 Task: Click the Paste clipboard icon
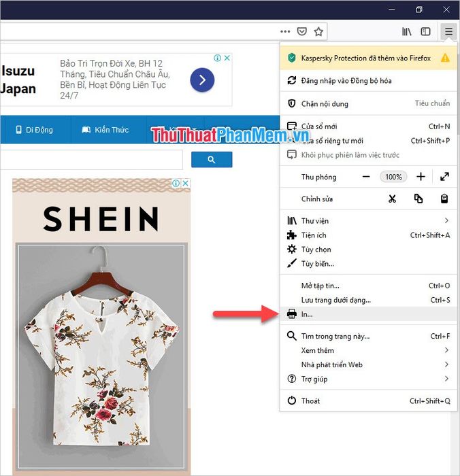click(444, 199)
